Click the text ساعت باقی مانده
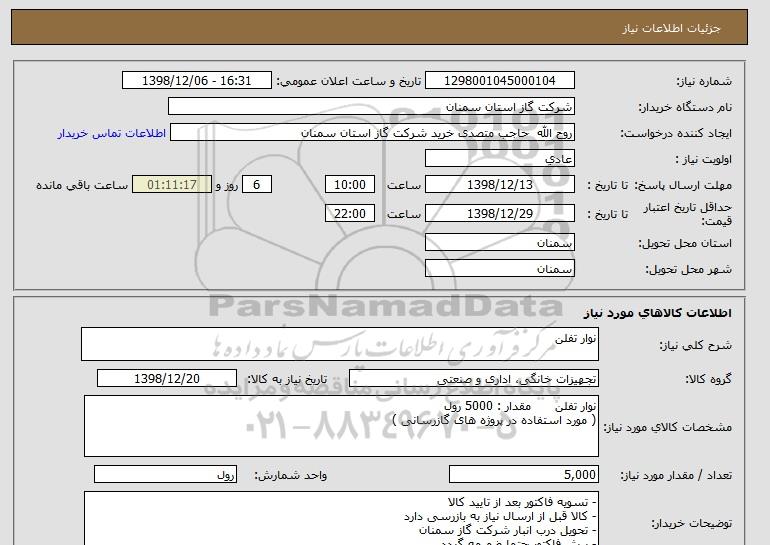770x545 pixels. pyautogui.click(x=82, y=185)
